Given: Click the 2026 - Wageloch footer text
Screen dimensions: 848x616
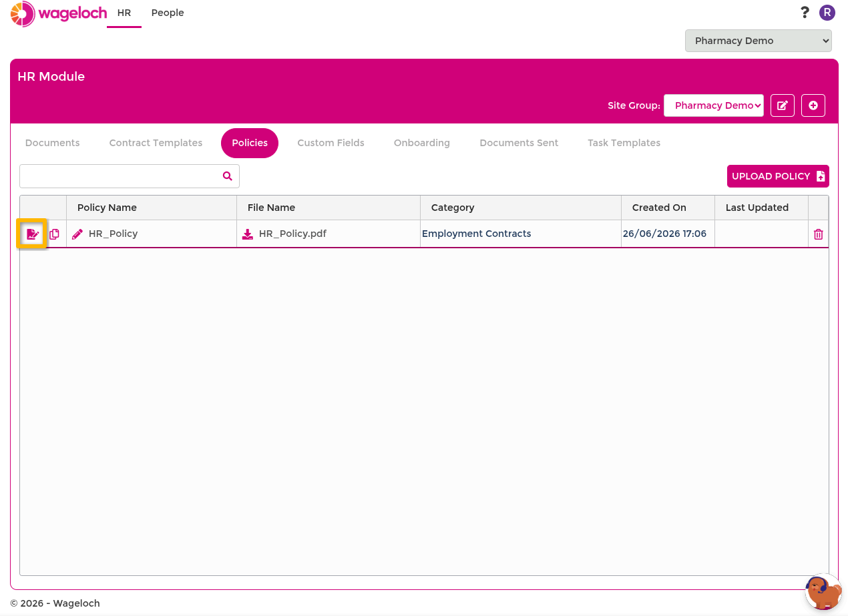Looking at the screenshot, I should (55, 603).
